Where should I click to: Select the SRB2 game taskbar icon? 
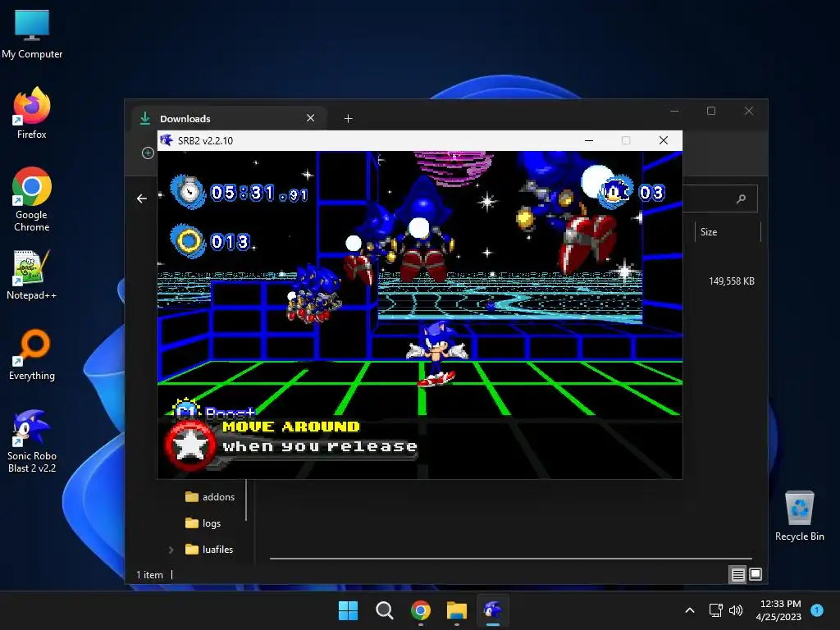(x=493, y=610)
